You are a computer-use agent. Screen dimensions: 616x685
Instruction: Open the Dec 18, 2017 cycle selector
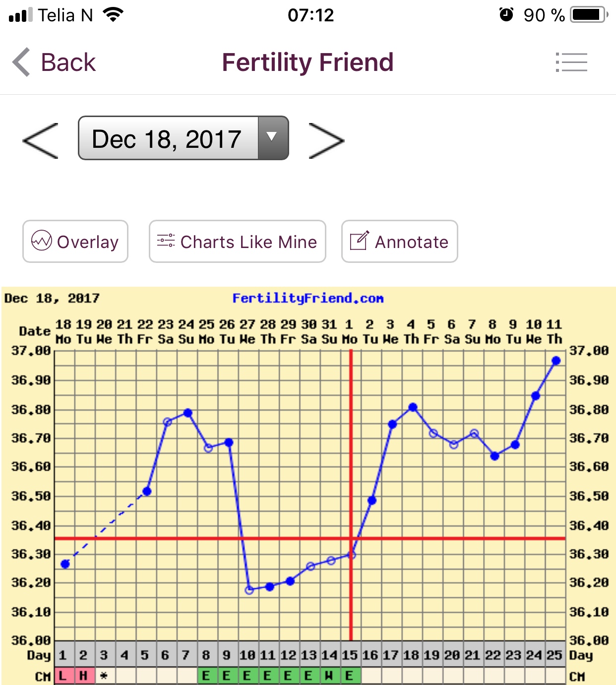click(168, 138)
